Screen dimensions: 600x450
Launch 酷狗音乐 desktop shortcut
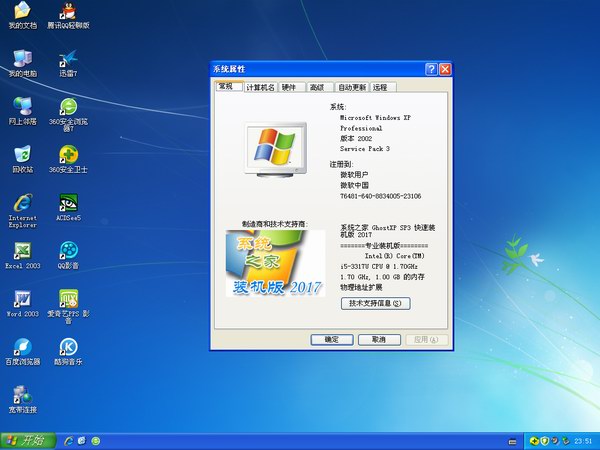pyautogui.click(x=68, y=352)
